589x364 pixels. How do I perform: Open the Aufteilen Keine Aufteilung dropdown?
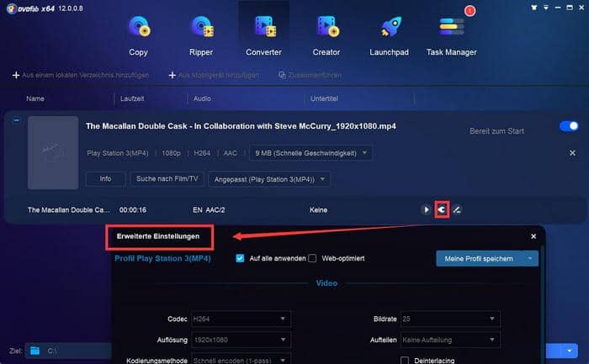[450, 340]
